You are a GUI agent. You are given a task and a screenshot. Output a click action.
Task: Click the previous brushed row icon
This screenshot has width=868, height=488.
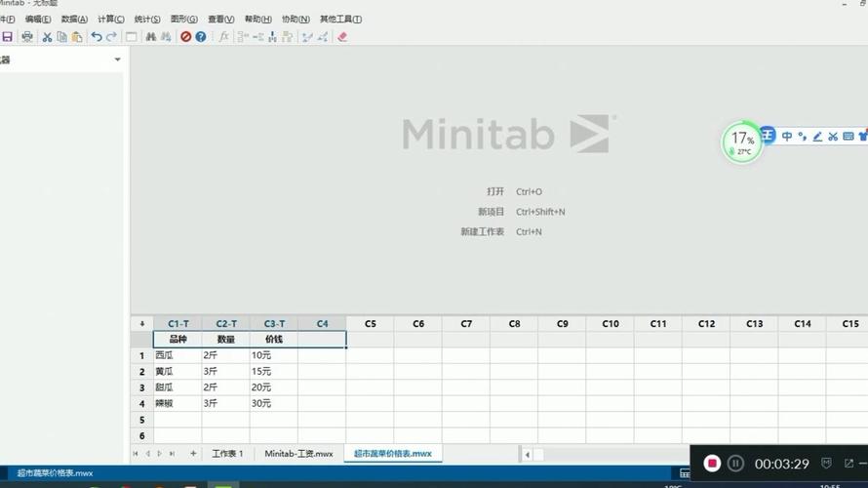point(307,36)
